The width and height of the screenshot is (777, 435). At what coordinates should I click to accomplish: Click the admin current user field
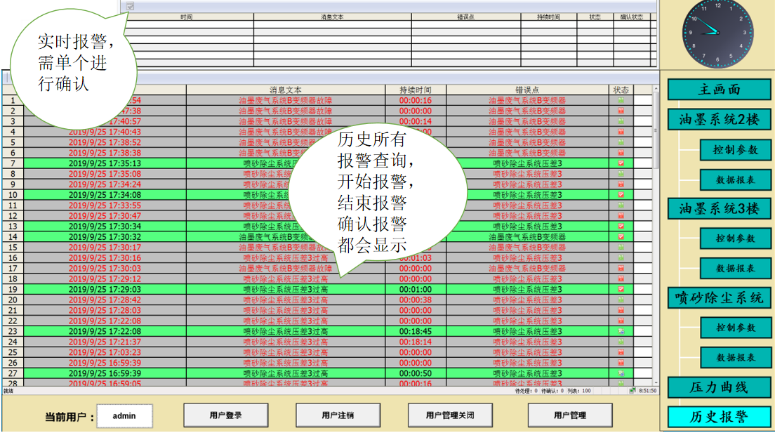click(124, 414)
